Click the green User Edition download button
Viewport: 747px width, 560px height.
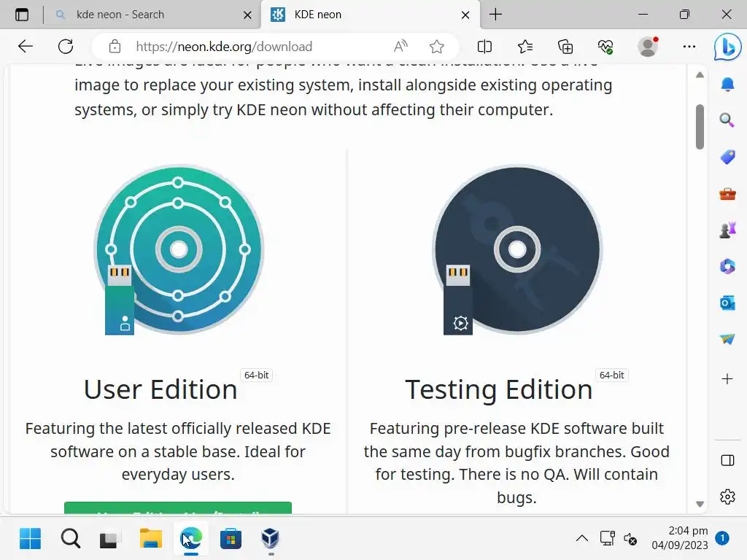coord(178,507)
